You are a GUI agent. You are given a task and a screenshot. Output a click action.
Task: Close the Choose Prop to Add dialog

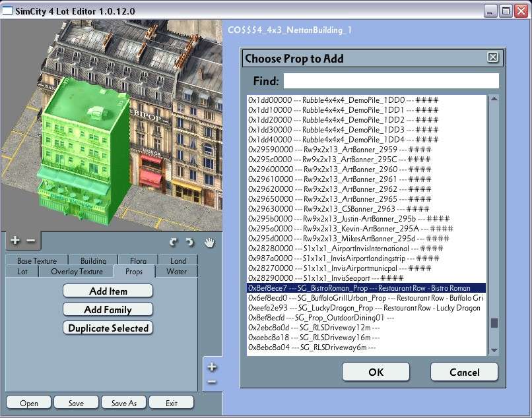click(x=492, y=57)
